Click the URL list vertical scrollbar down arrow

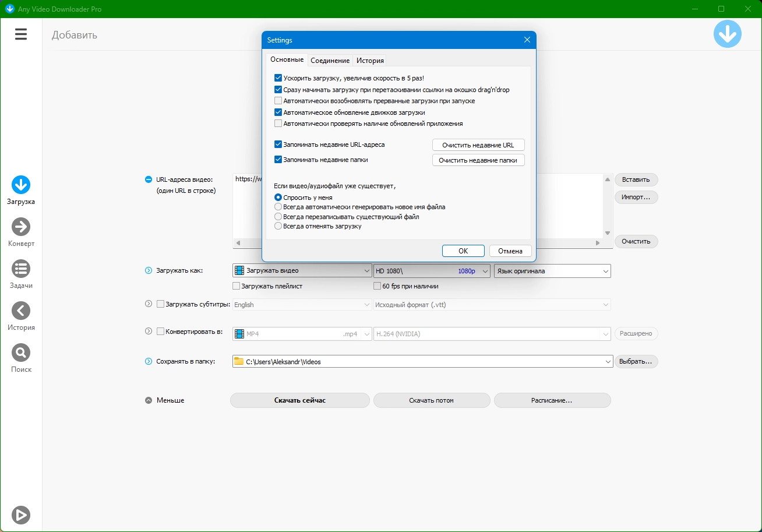(608, 232)
